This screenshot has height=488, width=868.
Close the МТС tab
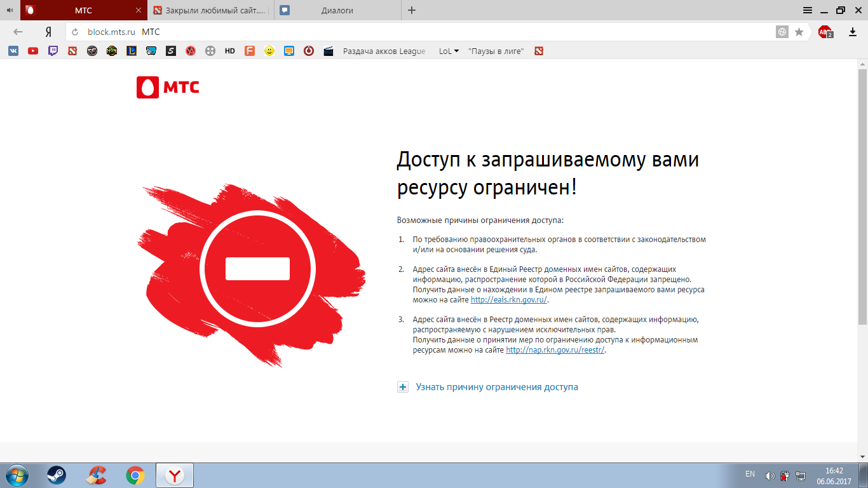tap(139, 10)
